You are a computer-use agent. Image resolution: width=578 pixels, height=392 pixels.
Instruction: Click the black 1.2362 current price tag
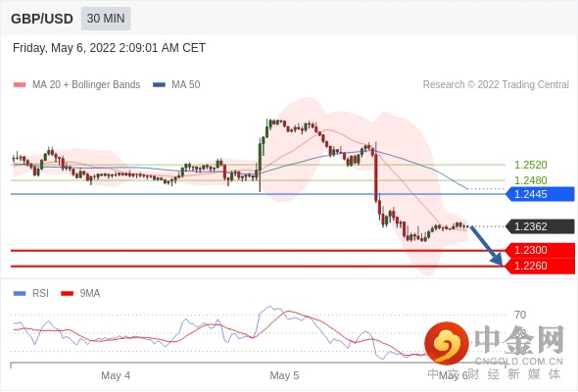pos(540,226)
